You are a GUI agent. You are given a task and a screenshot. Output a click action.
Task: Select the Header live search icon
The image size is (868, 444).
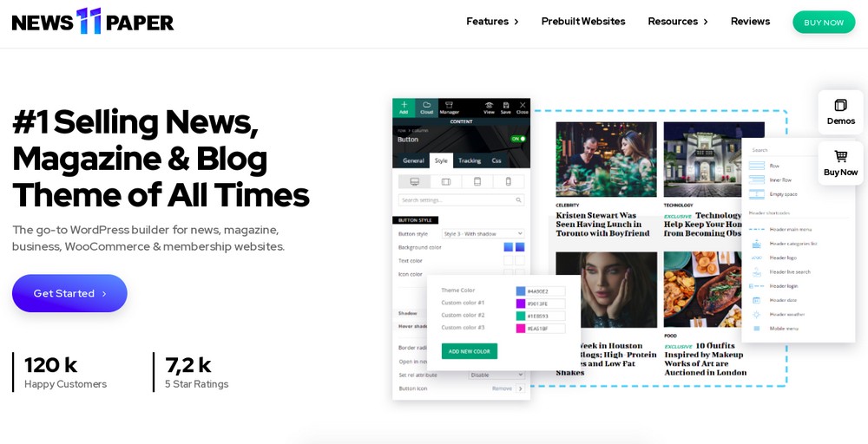[x=756, y=272]
